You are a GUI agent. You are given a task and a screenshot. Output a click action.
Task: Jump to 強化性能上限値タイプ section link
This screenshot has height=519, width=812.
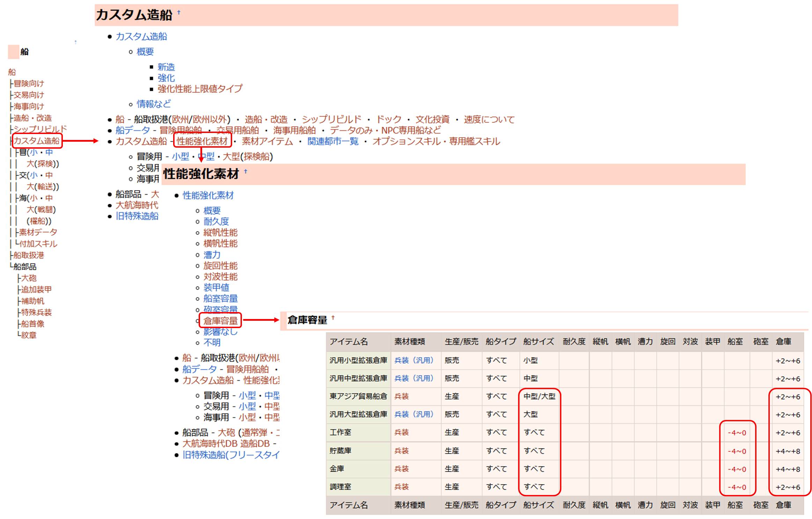click(x=200, y=89)
